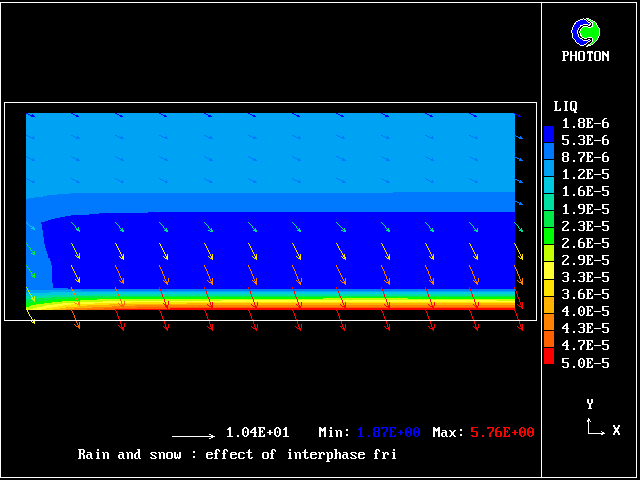Click the 1.6E-5 legend value label
The image size is (640, 480).
click(x=585, y=191)
